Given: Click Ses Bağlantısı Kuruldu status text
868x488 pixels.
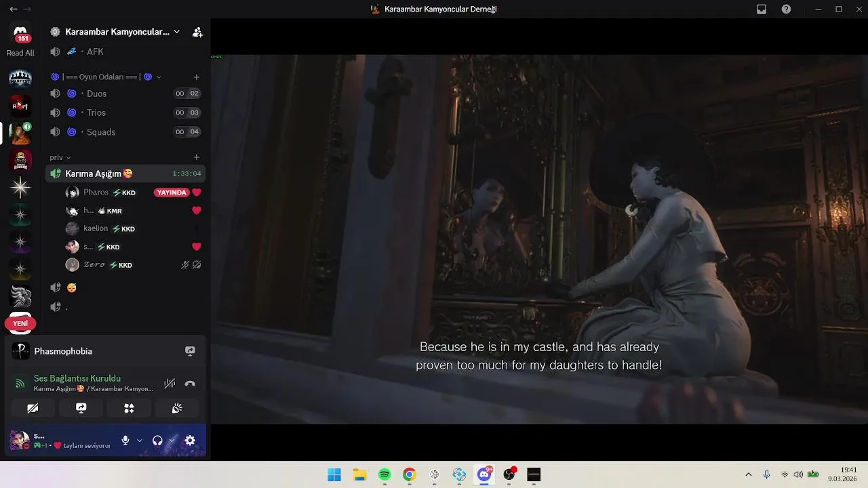Looking at the screenshot, I should coord(77,378).
